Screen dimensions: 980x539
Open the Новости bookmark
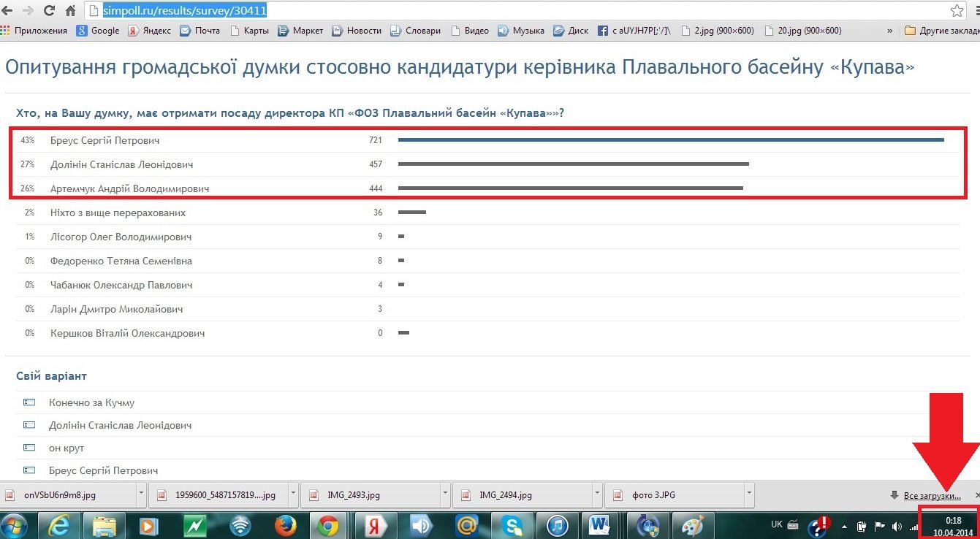coord(357,31)
